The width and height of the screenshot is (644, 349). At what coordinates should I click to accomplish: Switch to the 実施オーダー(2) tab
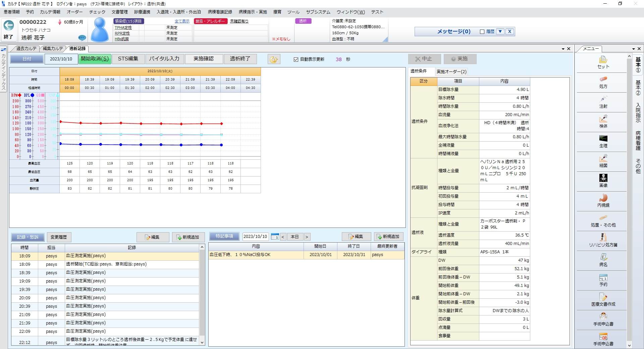point(451,71)
